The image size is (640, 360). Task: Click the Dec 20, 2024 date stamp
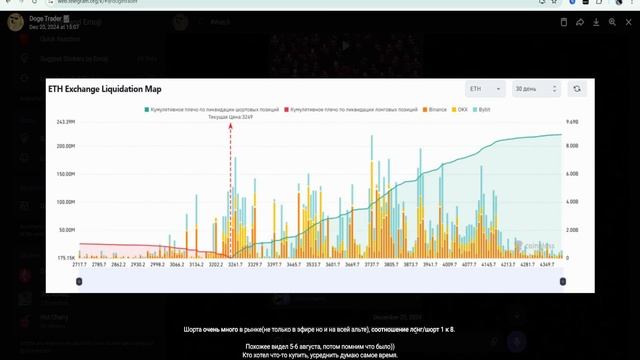(54, 27)
